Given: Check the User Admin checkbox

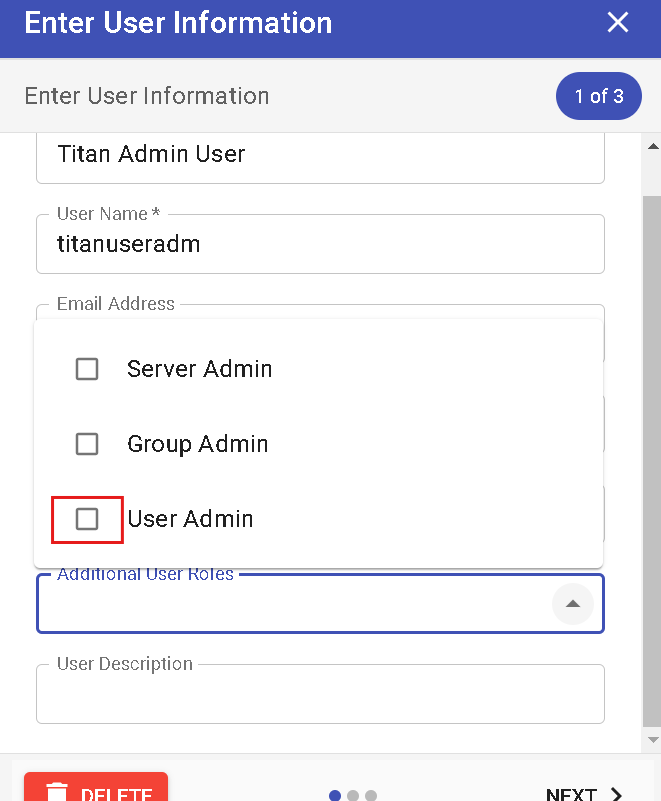Looking at the screenshot, I should [x=87, y=519].
